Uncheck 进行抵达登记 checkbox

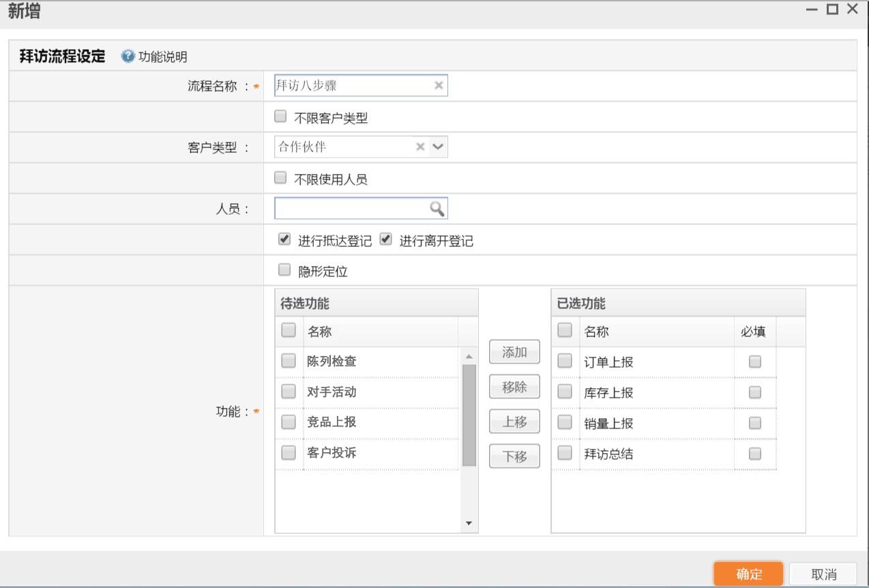point(285,239)
